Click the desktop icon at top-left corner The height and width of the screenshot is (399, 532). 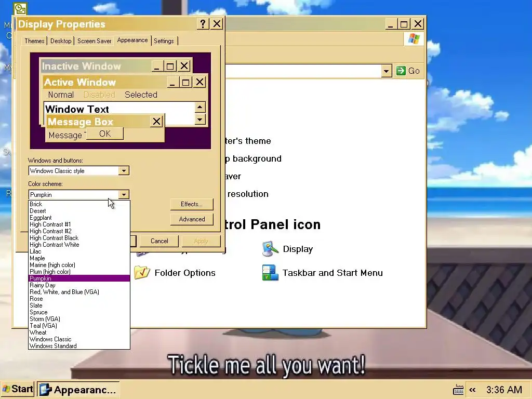point(20,9)
